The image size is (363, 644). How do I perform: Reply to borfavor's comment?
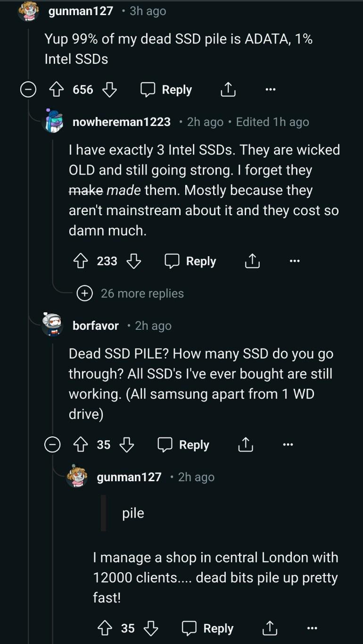click(184, 444)
